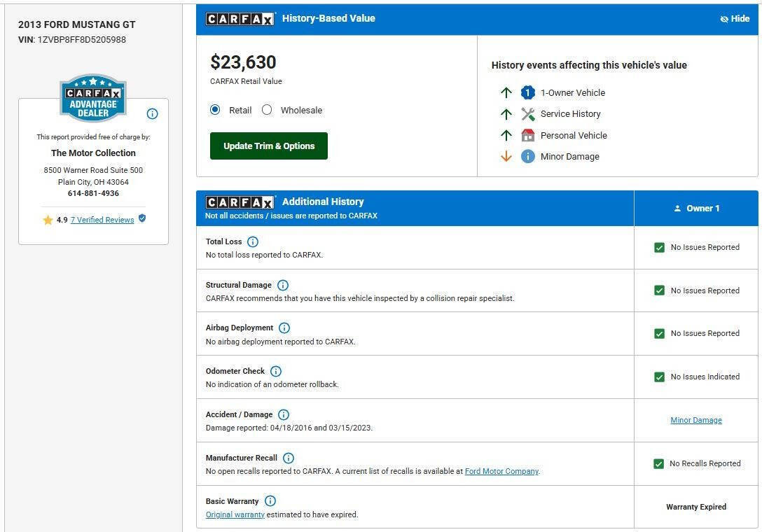Viewport: 762px width, 532px height.
Task: Click the Owner 1 column header
Action: (696, 209)
